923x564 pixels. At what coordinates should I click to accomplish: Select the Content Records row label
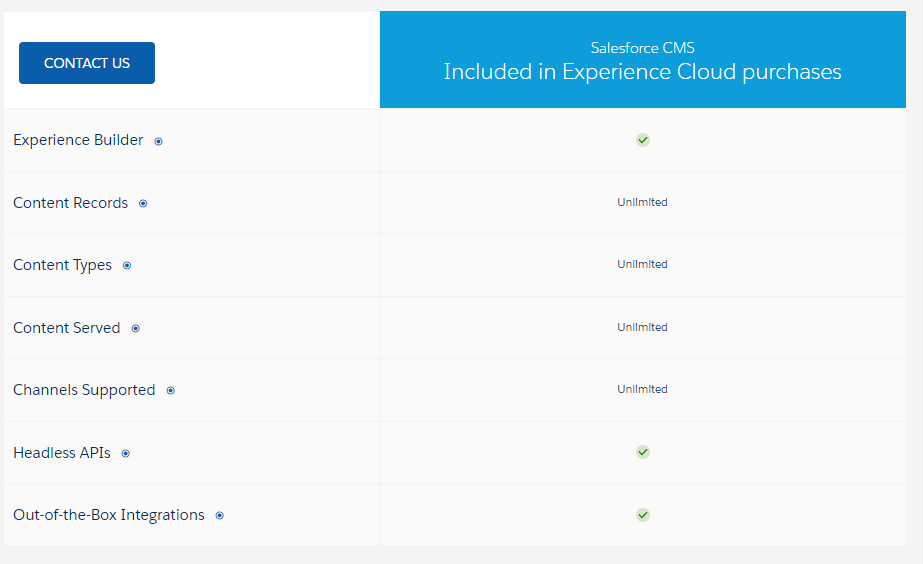[71, 203]
